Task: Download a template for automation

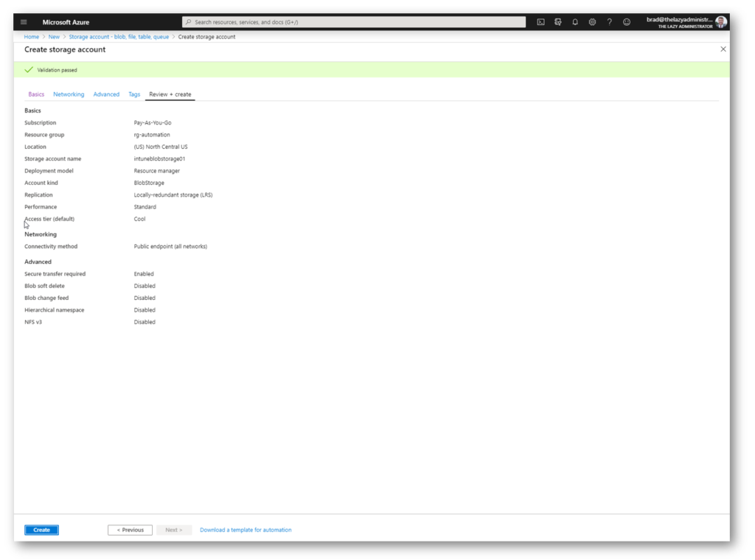Action: [246, 530]
